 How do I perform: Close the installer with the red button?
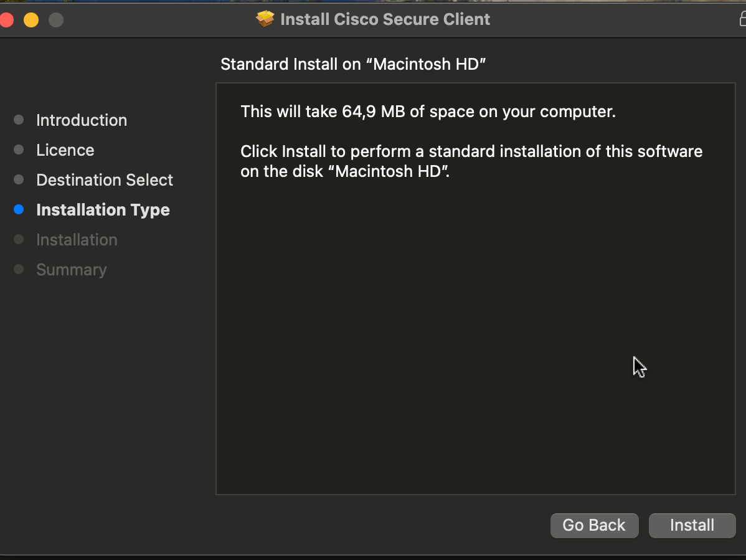tap(6, 20)
